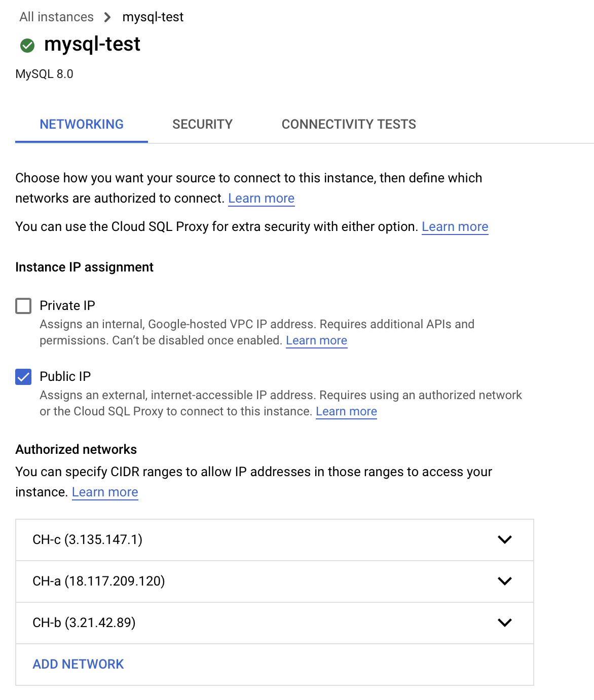This screenshot has height=700, width=594.
Task: Click Learn more beside Cloud SQL Proxy text
Action: click(454, 226)
